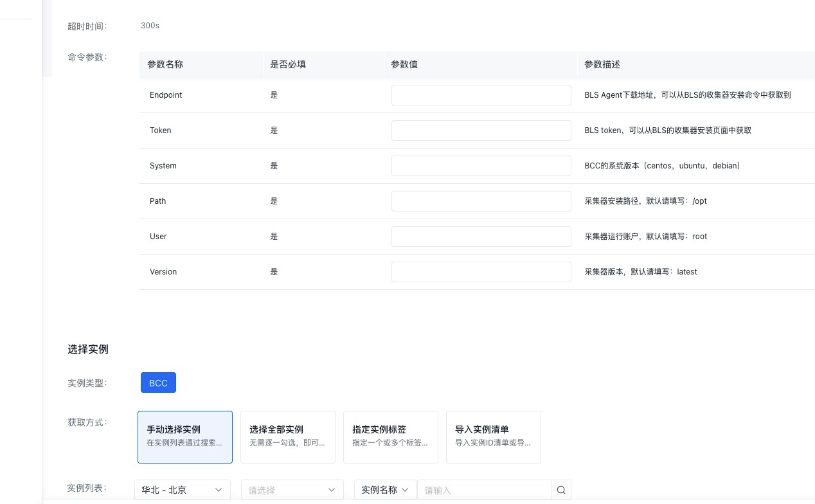Click the 参数名称 column header
Image resolution: width=815 pixels, height=504 pixels.
coord(165,64)
